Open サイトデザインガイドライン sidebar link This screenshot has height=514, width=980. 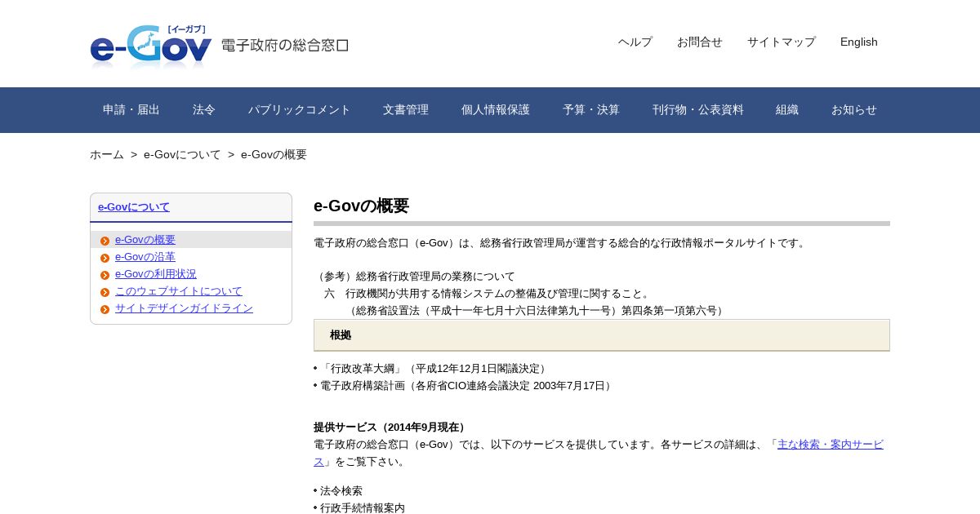click(184, 308)
